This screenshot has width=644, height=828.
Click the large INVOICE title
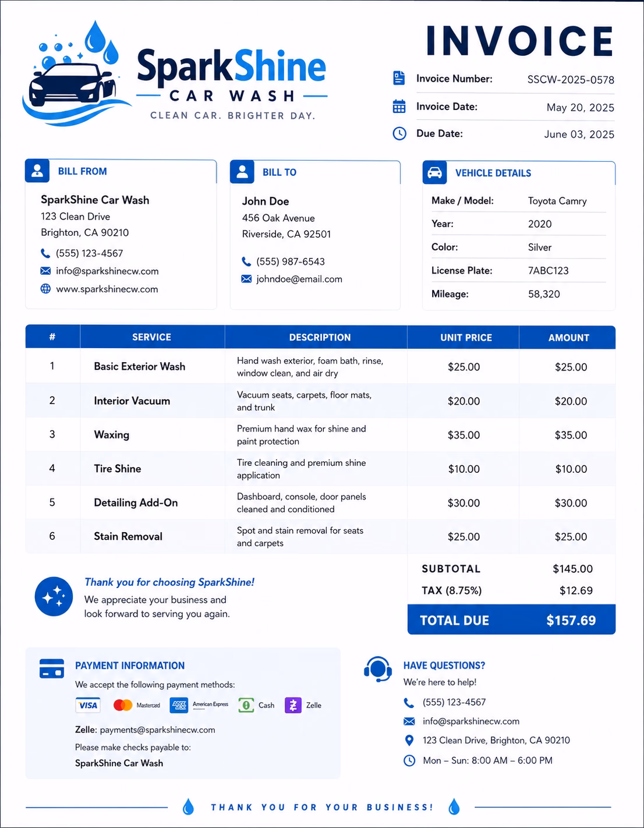[x=520, y=41]
